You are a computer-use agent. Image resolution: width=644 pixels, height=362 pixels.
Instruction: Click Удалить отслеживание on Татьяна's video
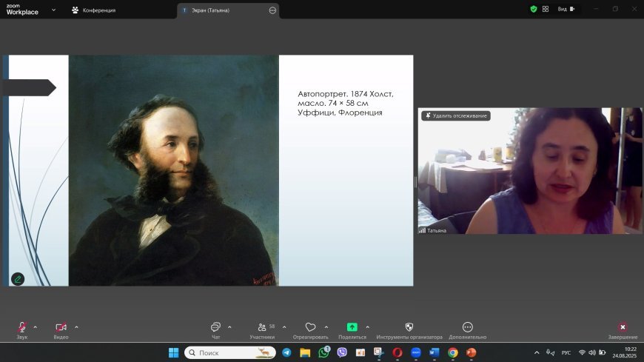coord(456,116)
